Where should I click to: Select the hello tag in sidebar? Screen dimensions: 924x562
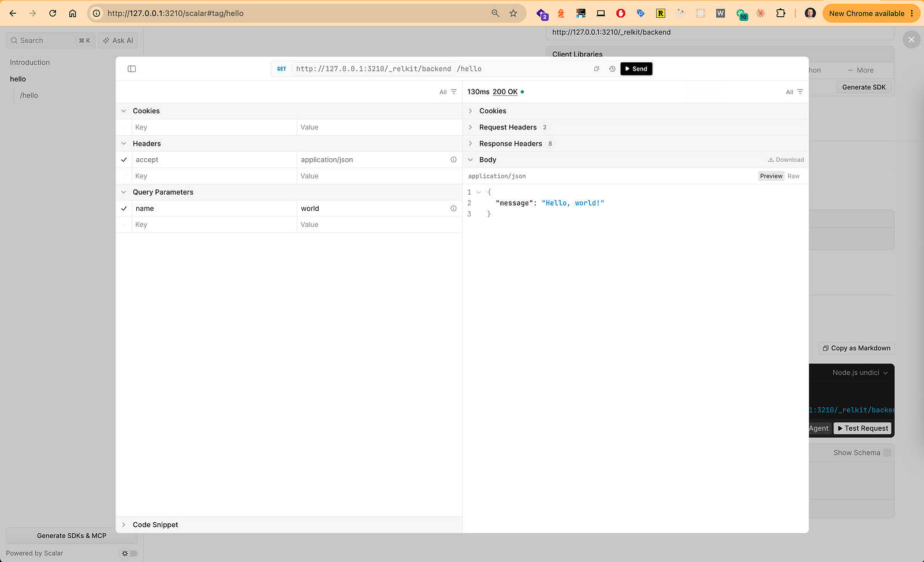point(18,79)
